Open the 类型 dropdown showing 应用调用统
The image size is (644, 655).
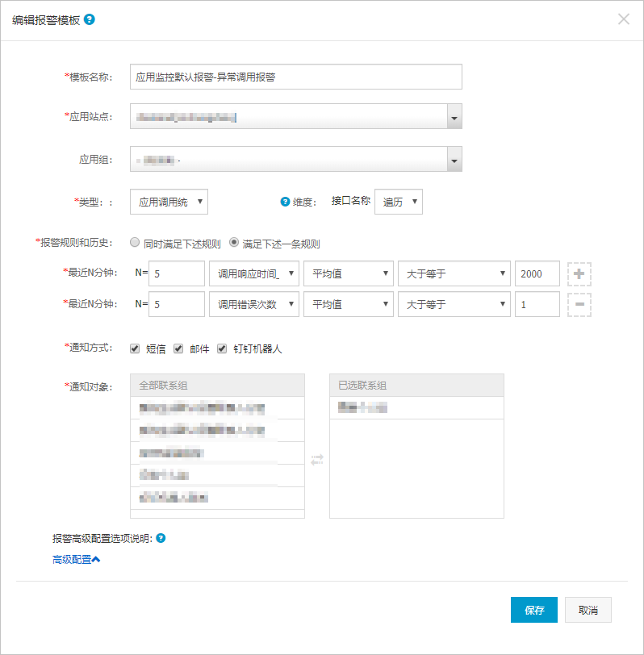pos(169,202)
